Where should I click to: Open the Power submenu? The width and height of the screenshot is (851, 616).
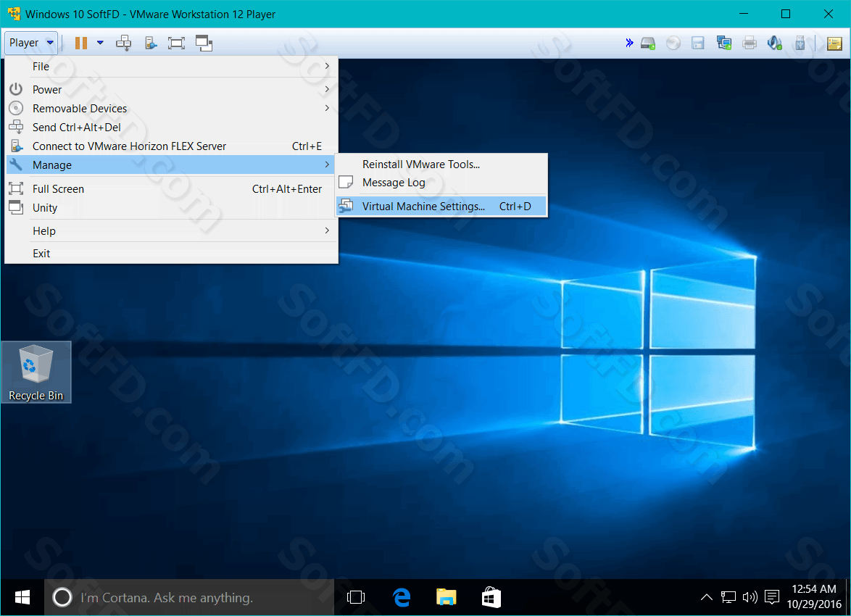pyautogui.click(x=172, y=90)
